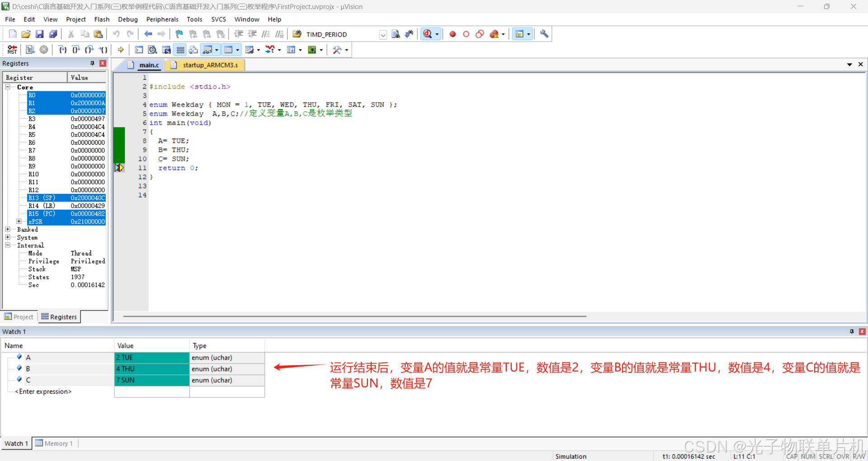
Task: Toggle Watch windows button
Action: click(x=208, y=50)
